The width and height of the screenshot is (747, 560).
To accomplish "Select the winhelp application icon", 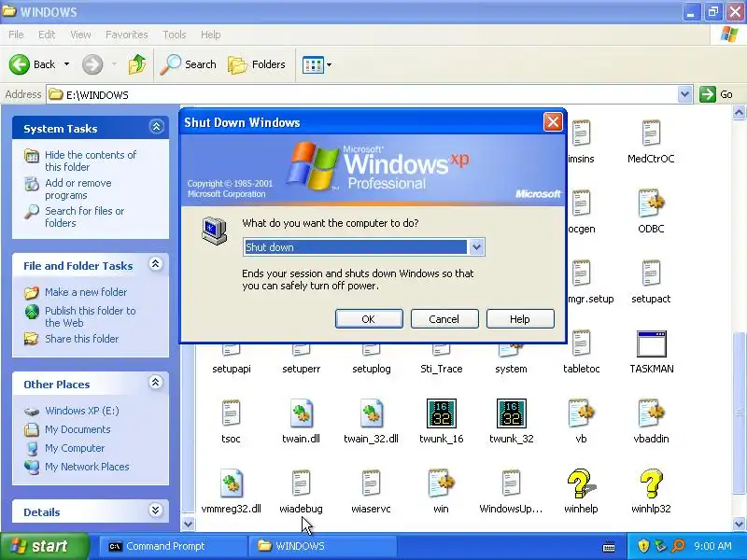I will pyautogui.click(x=581, y=483).
